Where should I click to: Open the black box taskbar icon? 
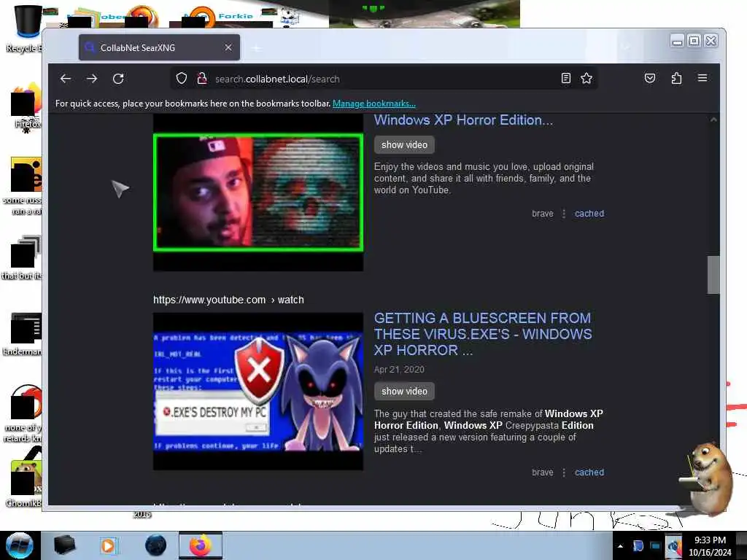[65, 545]
